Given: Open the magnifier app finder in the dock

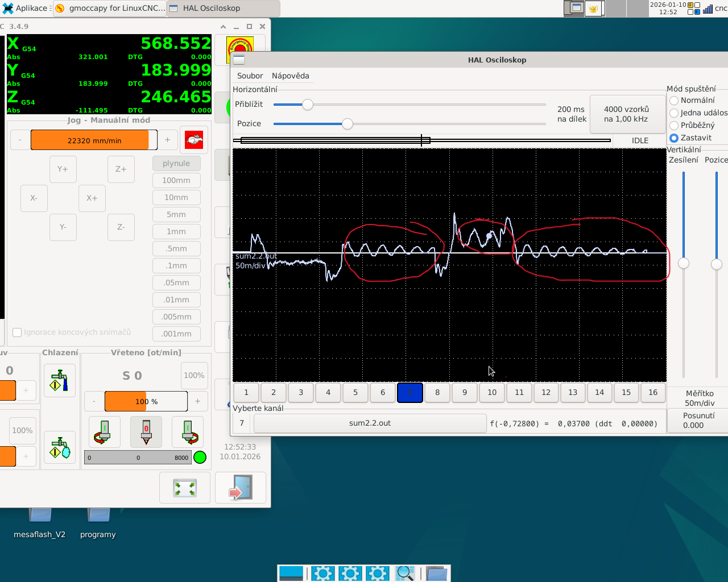Looking at the screenshot, I should point(405,573).
